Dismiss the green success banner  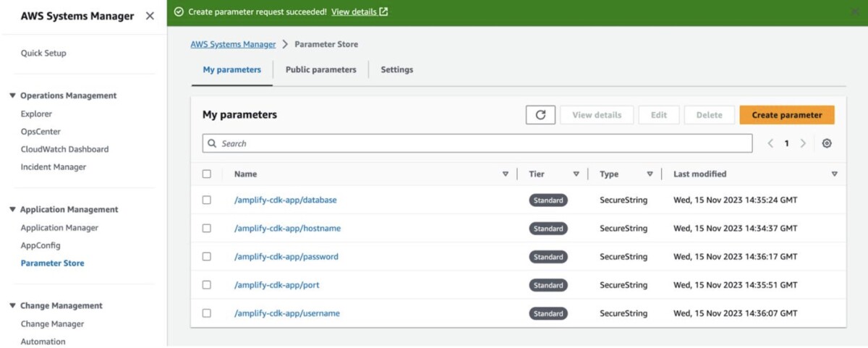point(855,12)
